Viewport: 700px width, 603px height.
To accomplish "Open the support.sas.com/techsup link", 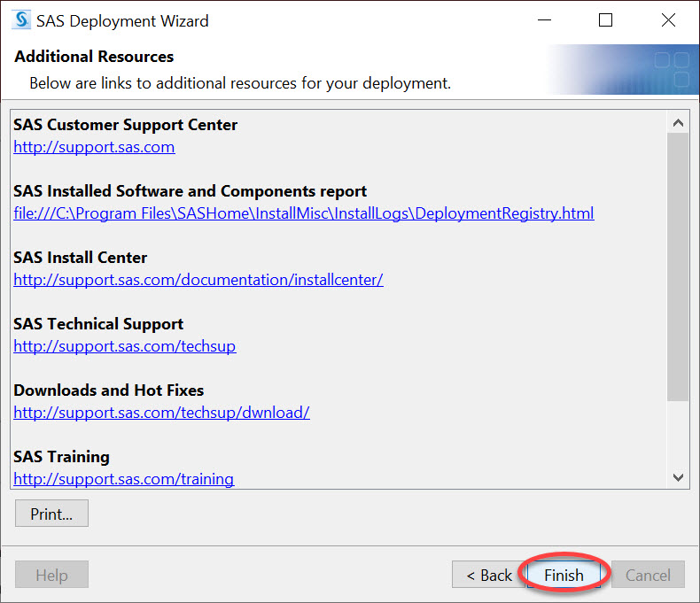I will (x=125, y=346).
